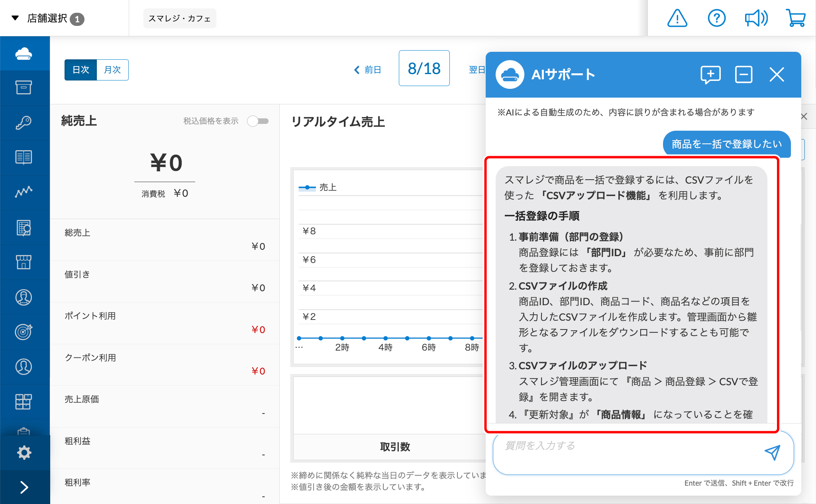Image resolution: width=816 pixels, height=504 pixels.
Task: Send the chat message with the paper plane
Action: point(772,453)
